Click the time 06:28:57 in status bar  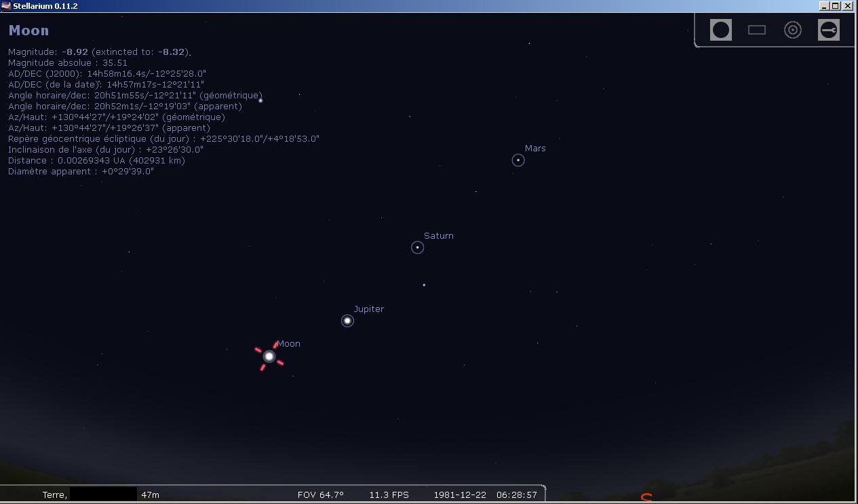[x=517, y=495]
